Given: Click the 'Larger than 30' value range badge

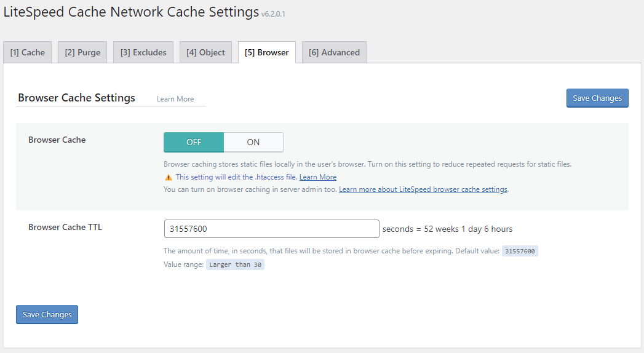Looking at the screenshot, I should pos(236,264).
